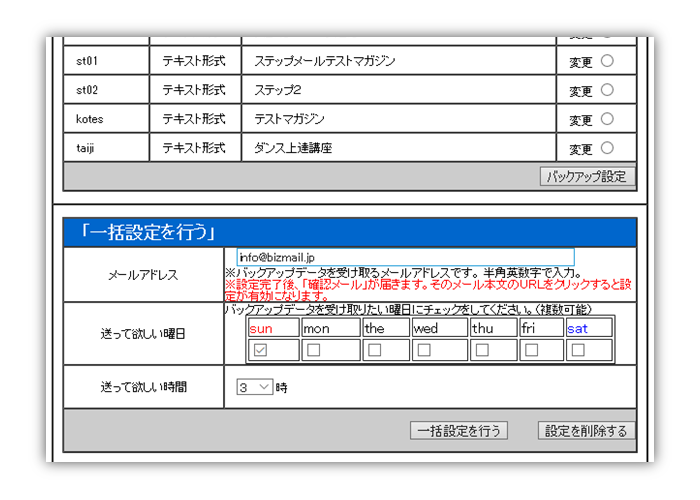
Task: Select the 変更 radio button for kotes
Action: (607, 119)
